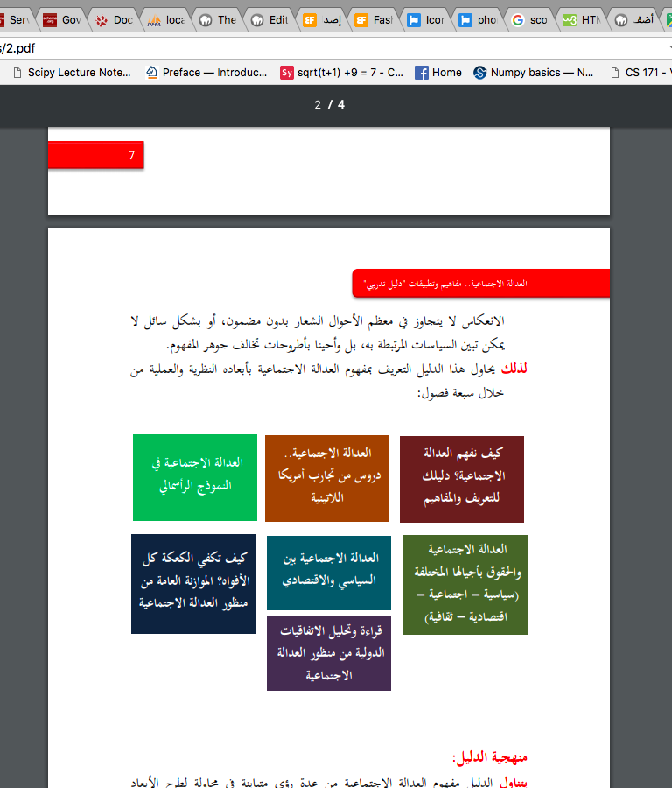Screen dimensions: 672x788
Task: Click the red word 'لذلك' in the paragraph
Action: (x=514, y=369)
